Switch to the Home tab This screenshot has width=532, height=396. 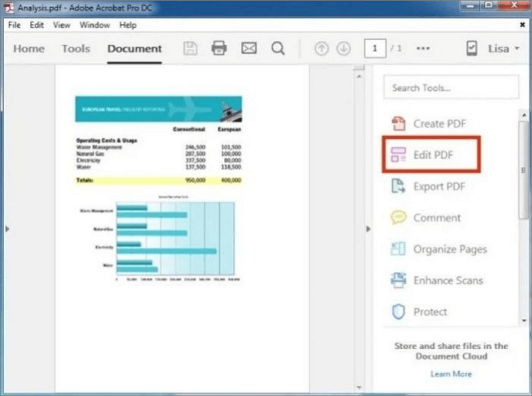coord(29,49)
